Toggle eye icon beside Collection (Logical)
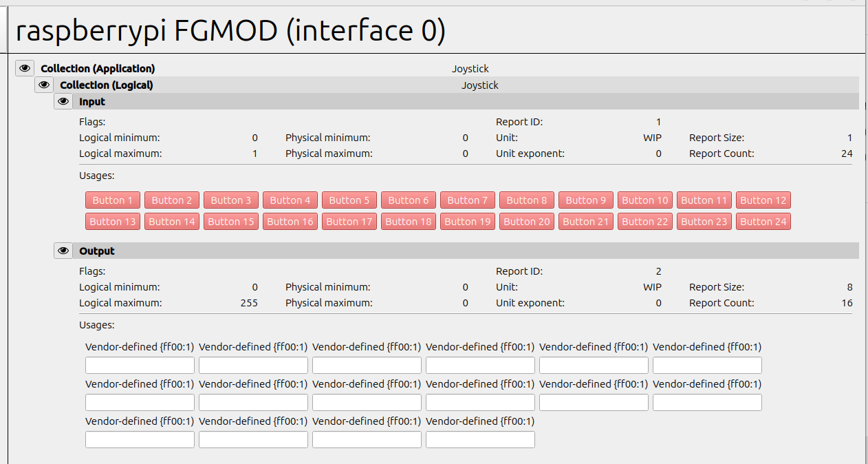This screenshot has height=464, width=868. tap(44, 85)
